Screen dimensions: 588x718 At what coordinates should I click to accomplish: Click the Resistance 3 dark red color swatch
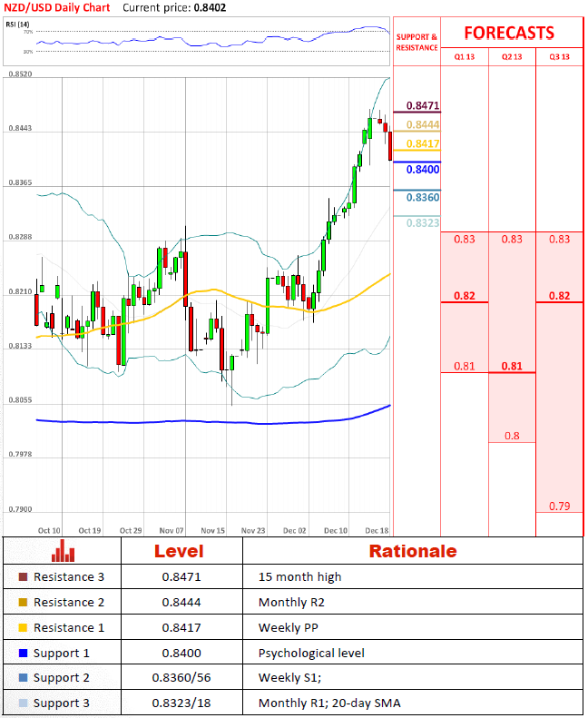point(23,576)
